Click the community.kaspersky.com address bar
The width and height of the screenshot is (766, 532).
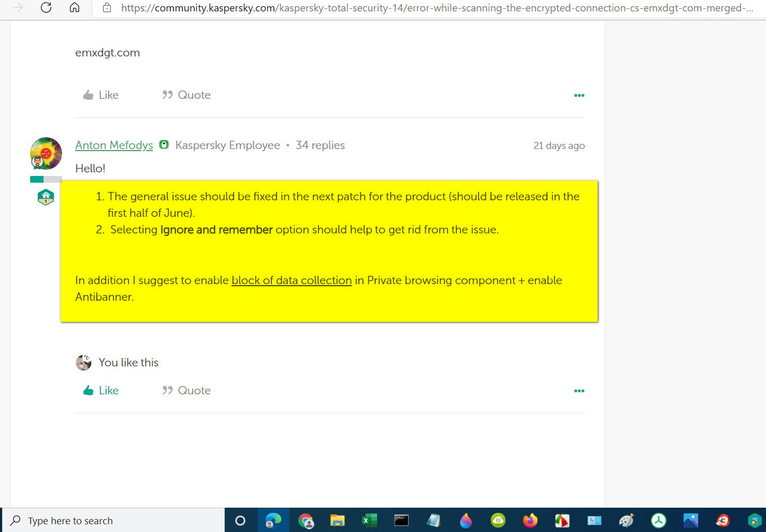click(437, 8)
